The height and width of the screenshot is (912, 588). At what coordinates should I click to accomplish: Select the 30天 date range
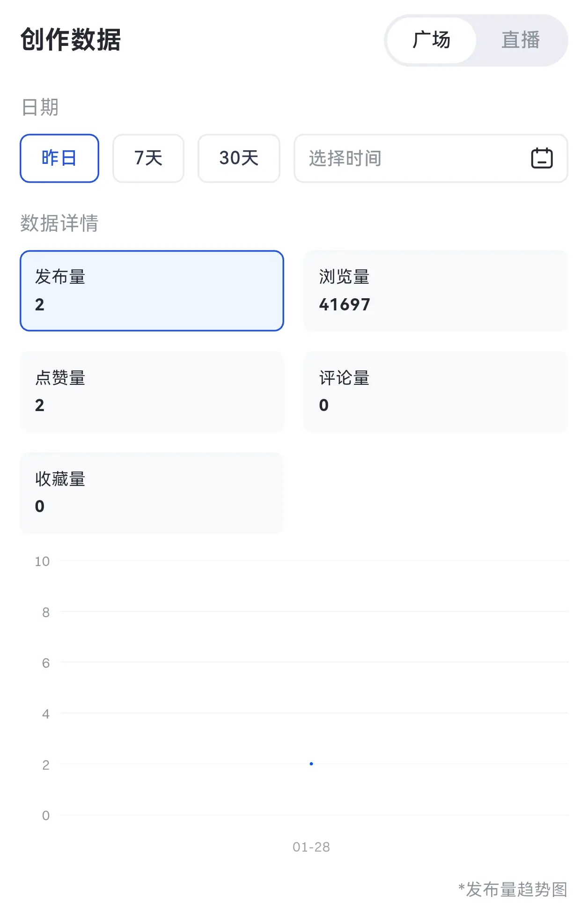click(x=239, y=158)
